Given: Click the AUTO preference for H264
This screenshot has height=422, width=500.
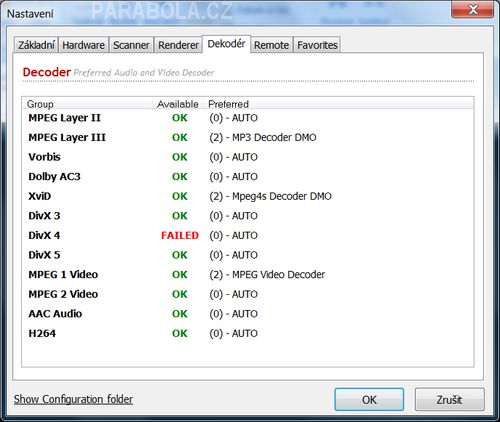Looking at the screenshot, I should tap(233, 333).
